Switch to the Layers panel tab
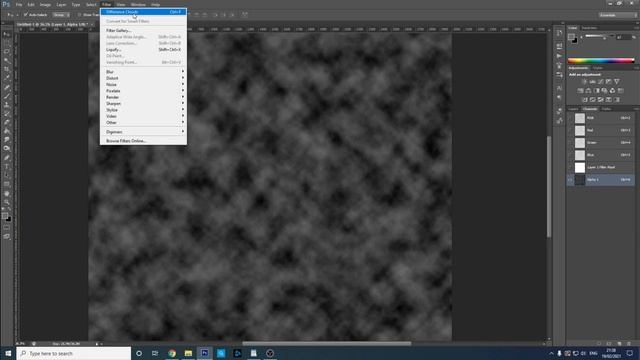 click(x=573, y=109)
